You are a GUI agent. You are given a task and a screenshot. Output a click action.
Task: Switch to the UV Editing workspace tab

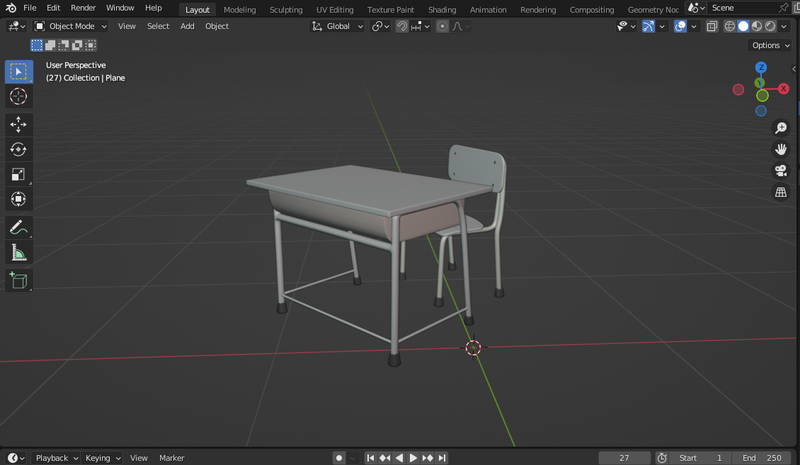click(335, 10)
